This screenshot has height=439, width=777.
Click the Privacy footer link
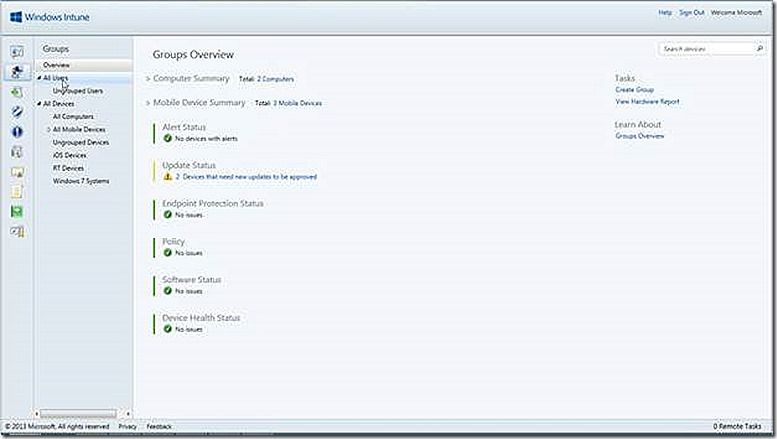click(x=127, y=426)
